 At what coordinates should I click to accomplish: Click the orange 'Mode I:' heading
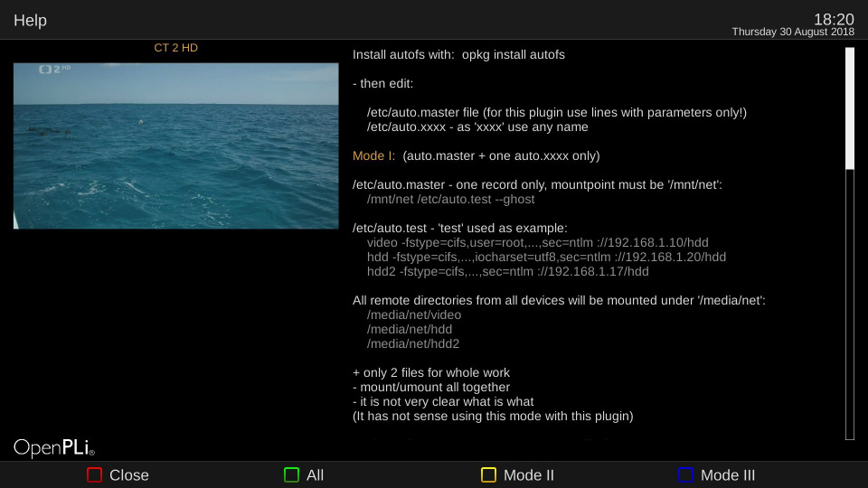(373, 155)
